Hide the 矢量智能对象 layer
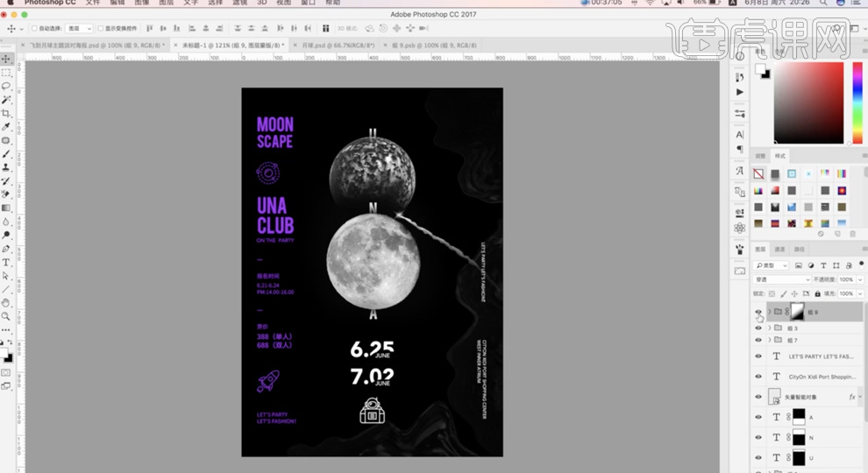The image size is (868, 473). coord(758,397)
